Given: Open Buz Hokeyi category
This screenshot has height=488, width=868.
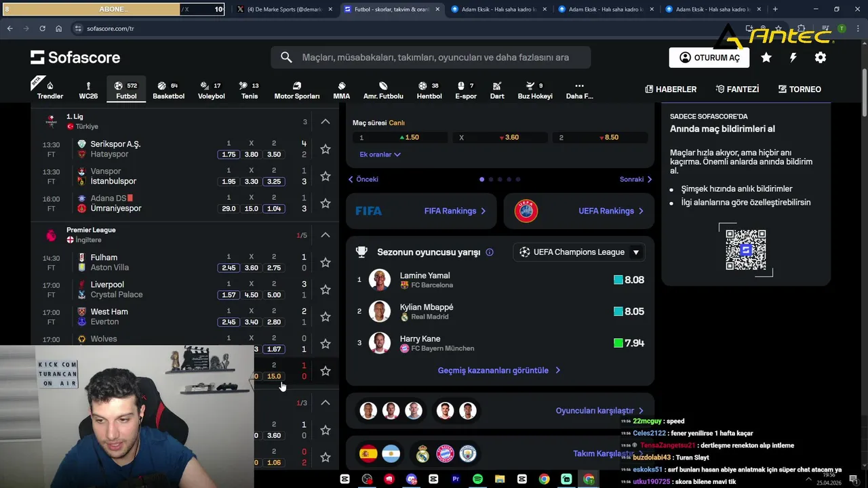Looking at the screenshot, I should [535, 90].
